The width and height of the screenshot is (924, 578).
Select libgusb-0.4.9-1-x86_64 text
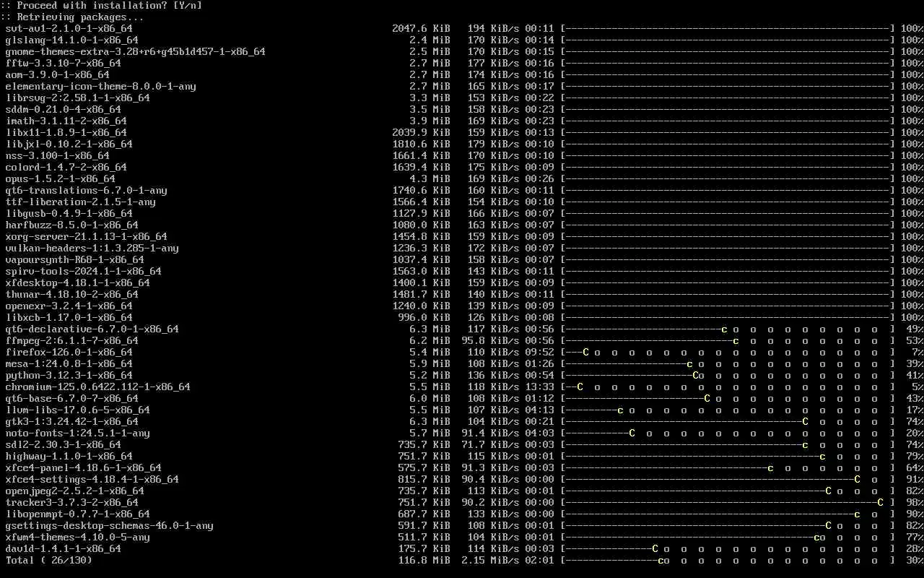pyautogui.click(x=69, y=214)
